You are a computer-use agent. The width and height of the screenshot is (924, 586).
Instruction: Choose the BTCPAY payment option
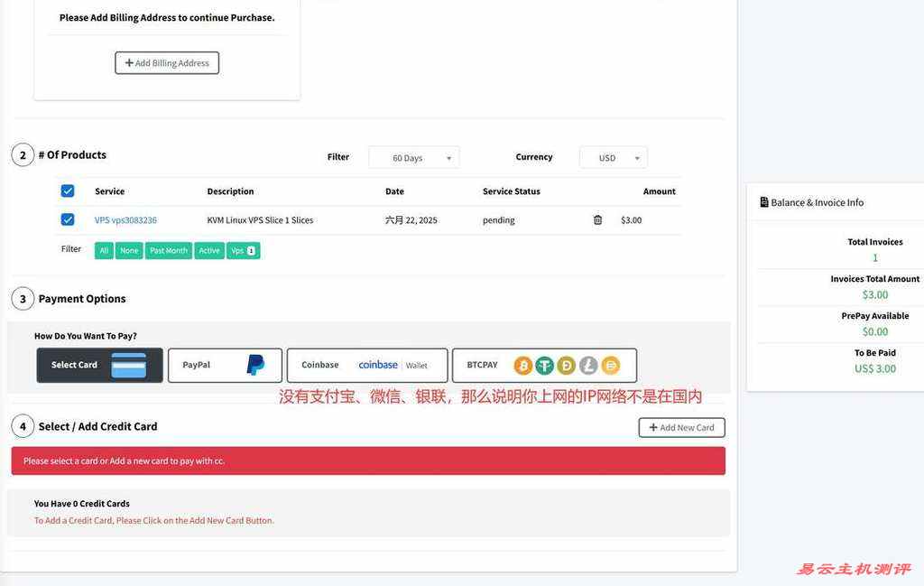tap(483, 366)
